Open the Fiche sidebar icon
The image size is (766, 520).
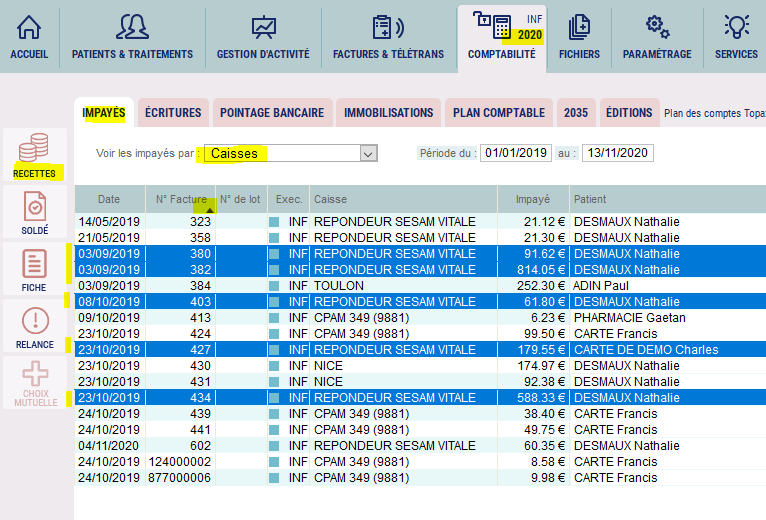34,263
